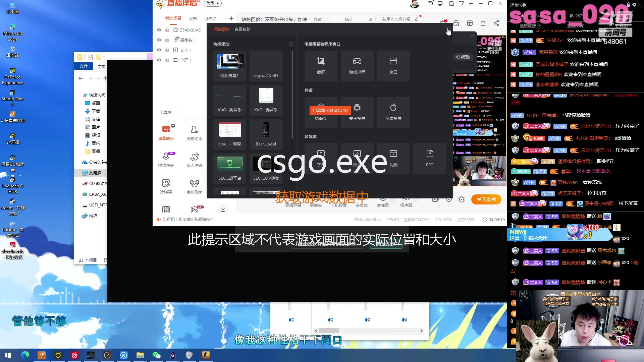Switch to 可改名 scene tab
The height and width of the screenshot is (362, 644).
[210, 18]
